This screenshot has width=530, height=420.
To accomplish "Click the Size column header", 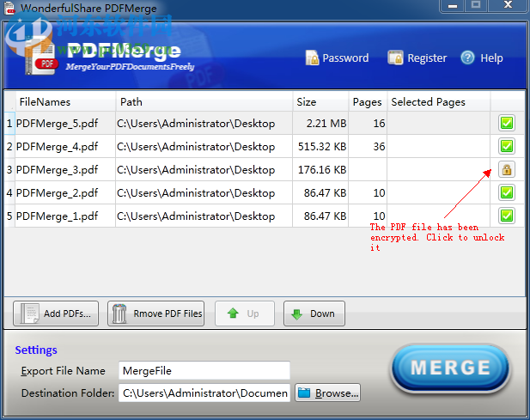I will point(320,101).
